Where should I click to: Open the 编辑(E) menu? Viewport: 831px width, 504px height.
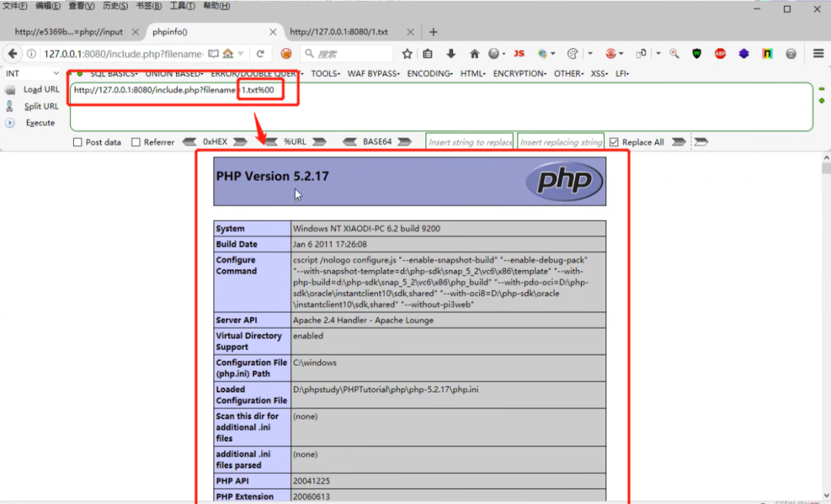(x=48, y=6)
